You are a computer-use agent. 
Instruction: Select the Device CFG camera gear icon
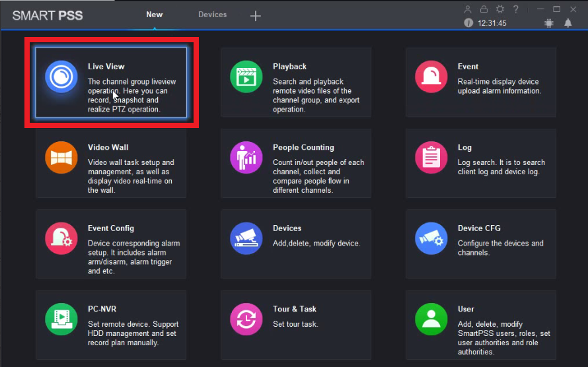click(x=431, y=238)
